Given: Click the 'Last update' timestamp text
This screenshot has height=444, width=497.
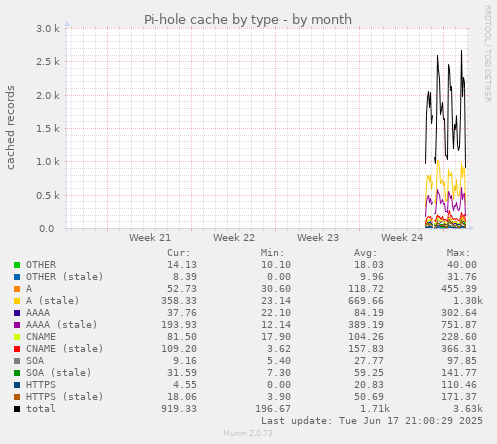Looking at the screenshot, I should pyautogui.click(x=372, y=421).
